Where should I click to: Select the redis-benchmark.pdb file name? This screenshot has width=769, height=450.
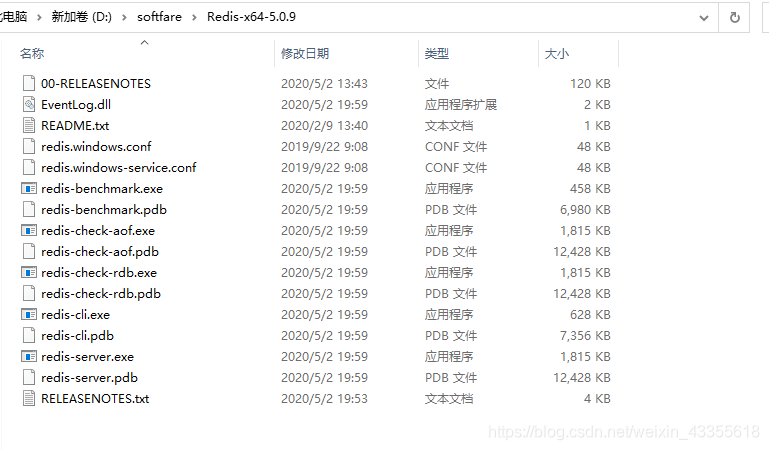pos(104,210)
